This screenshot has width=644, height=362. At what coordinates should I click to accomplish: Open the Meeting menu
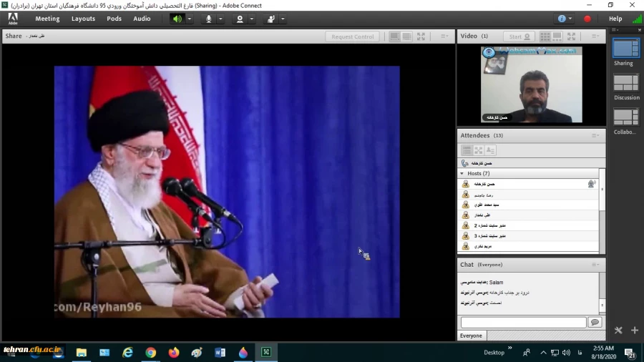(x=47, y=19)
